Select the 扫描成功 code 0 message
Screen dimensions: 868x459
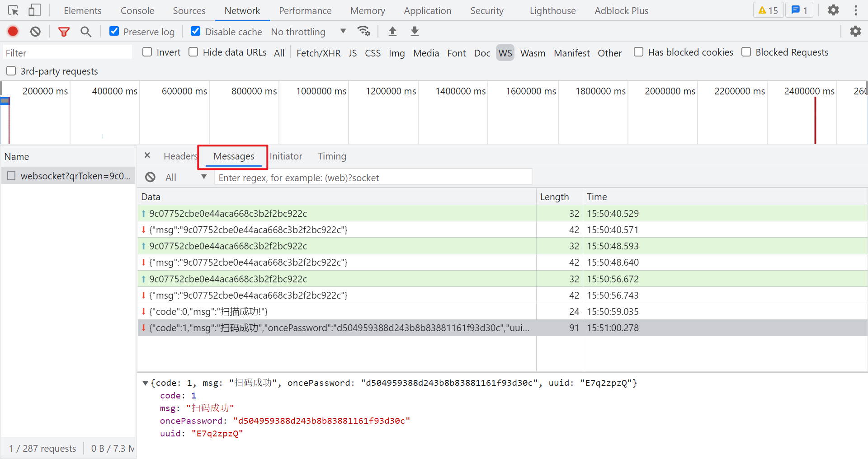502,311
